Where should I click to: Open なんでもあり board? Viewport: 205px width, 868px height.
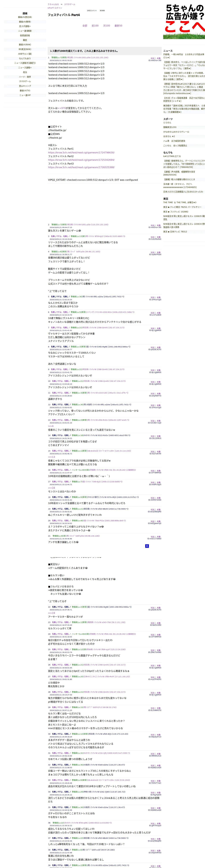point(25,58)
